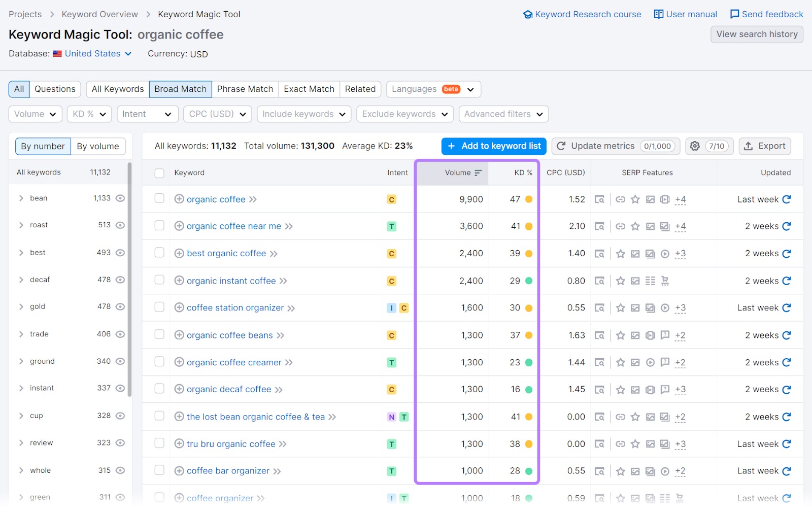The height and width of the screenshot is (516, 812).
Task: Click green KD dot for organic decaf coffee
Action: [529, 390]
